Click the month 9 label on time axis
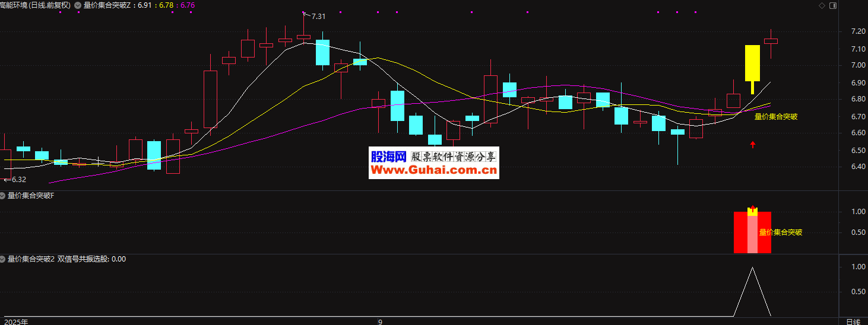868x325 pixels. 380,321
